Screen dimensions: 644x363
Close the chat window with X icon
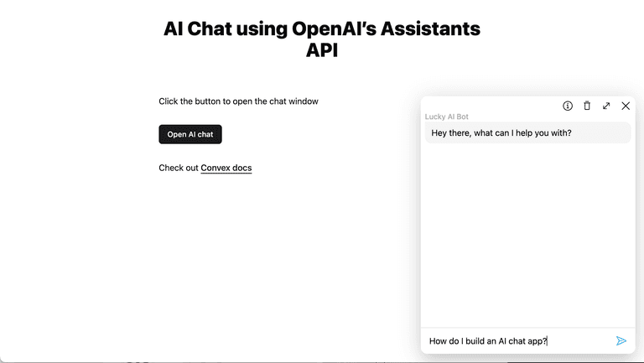[626, 106]
